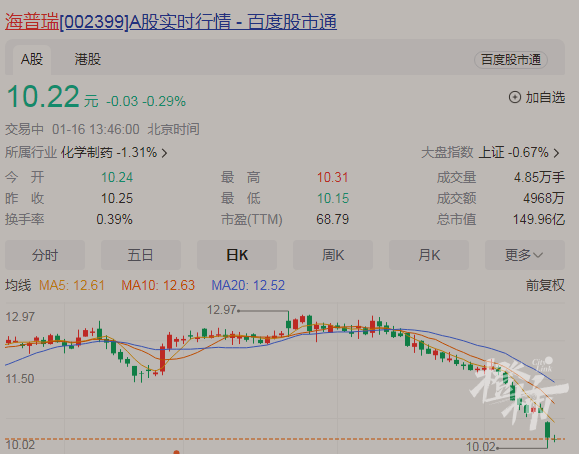Click the MA10 moving average label
This screenshot has height=454, width=579.
[158, 285]
